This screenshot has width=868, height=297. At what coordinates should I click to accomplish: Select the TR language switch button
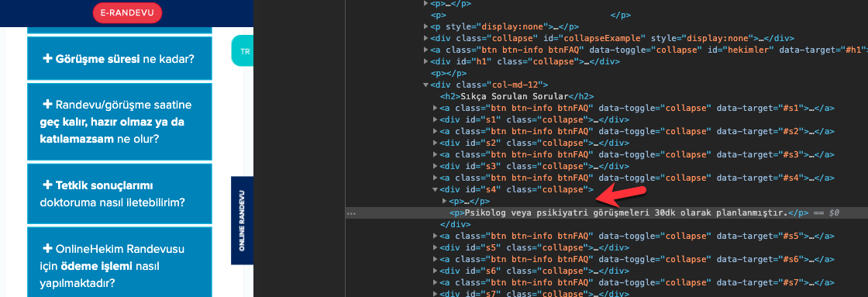(x=243, y=50)
